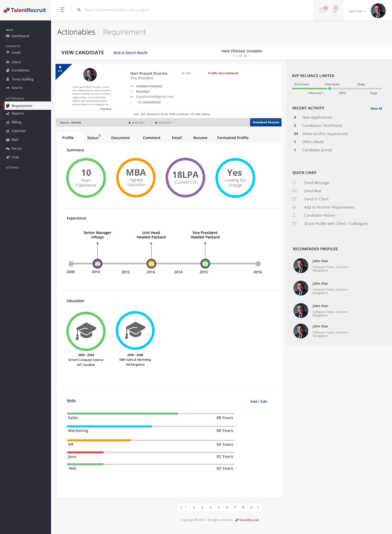Click the Client people icon
Screen dimensions: 392x534
point(8,62)
